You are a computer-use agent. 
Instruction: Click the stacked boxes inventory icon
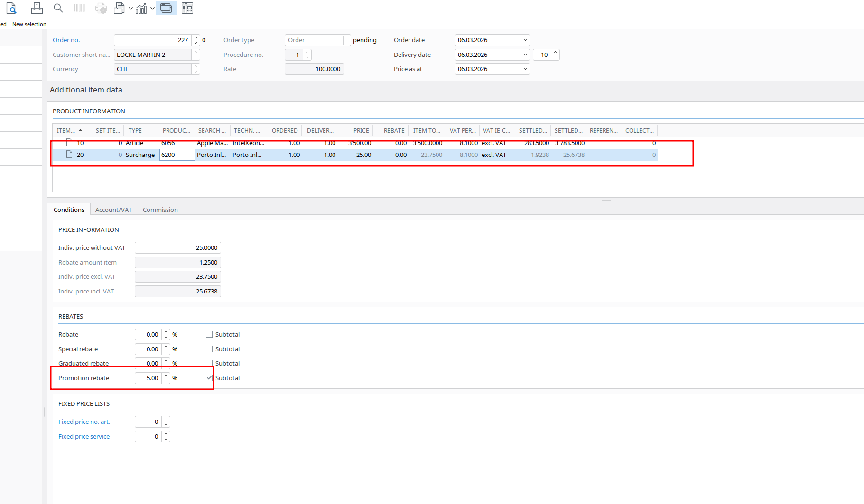(37, 8)
